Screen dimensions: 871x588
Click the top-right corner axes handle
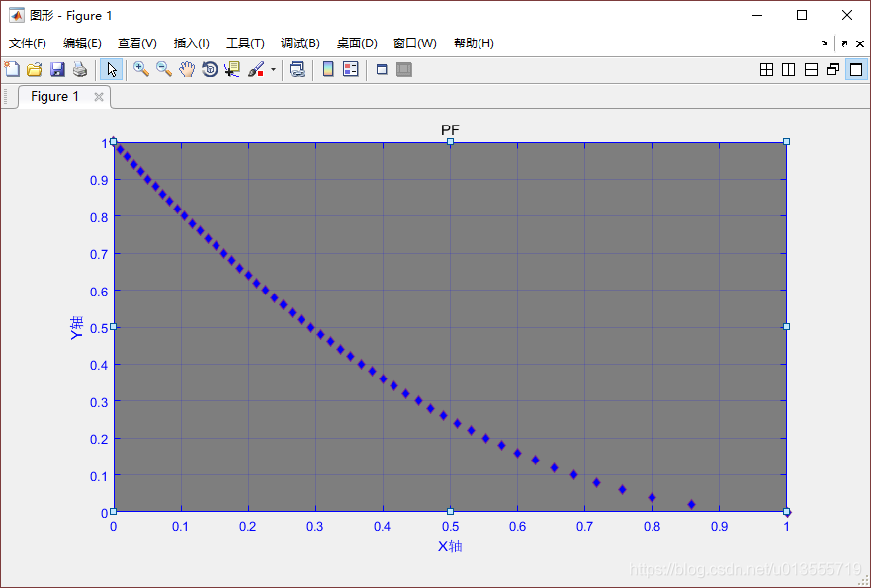(786, 142)
